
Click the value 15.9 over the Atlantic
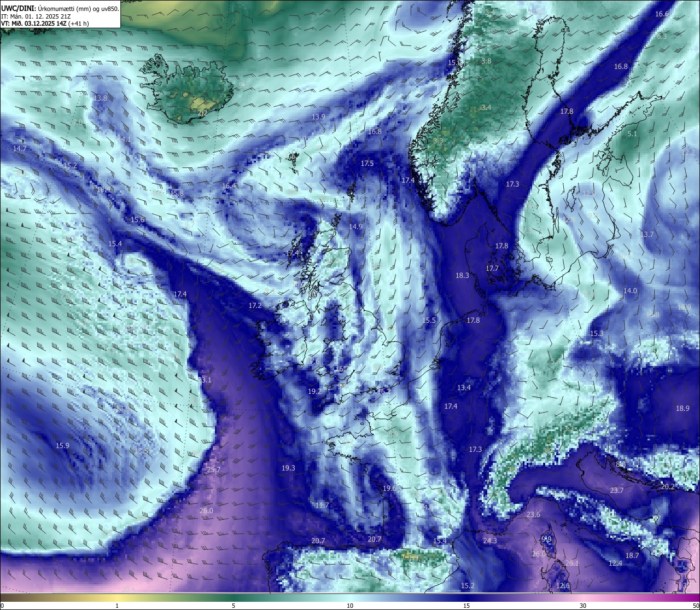(62, 445)
